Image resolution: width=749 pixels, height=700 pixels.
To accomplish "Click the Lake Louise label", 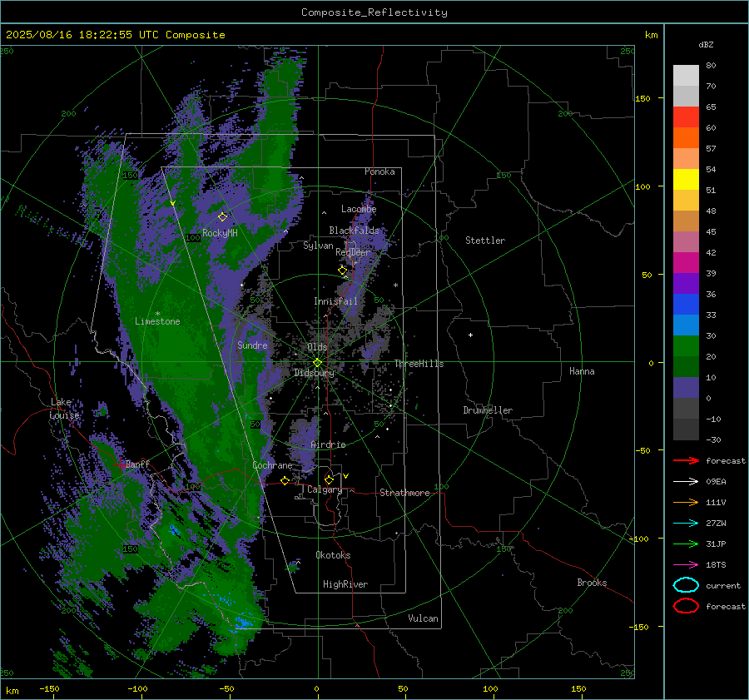I will [64, 409].
